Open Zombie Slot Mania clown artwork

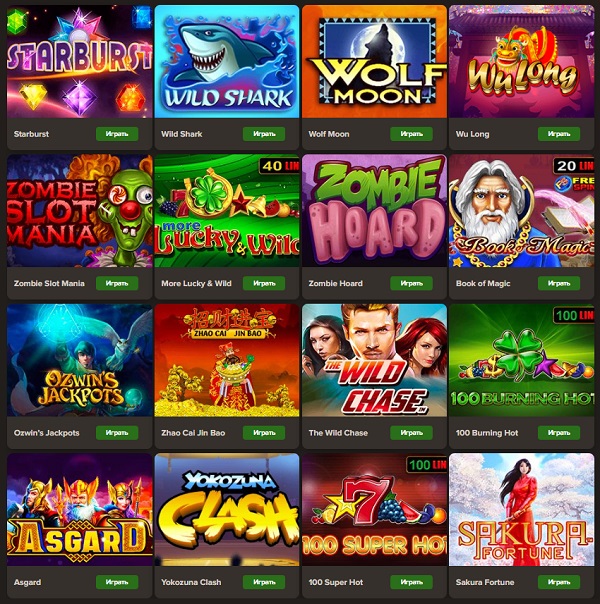[x=80, y=211]
